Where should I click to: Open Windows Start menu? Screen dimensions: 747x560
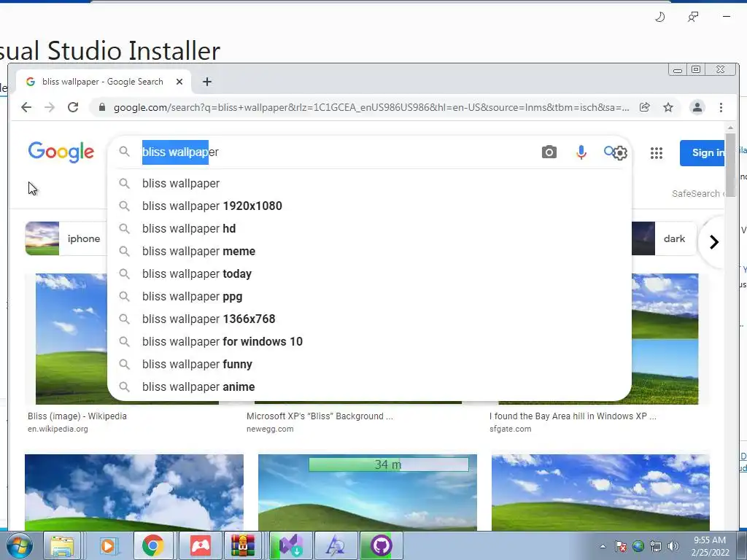point(19,545)
